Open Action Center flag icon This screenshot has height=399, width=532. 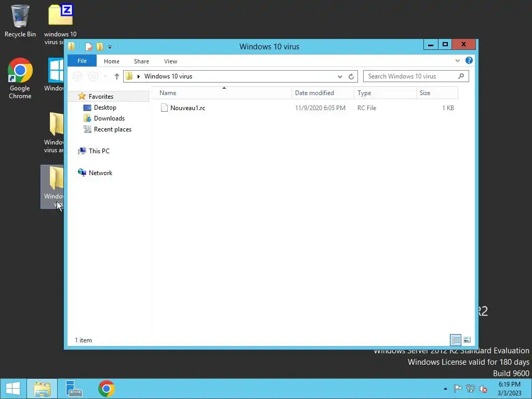click(458, 389)
